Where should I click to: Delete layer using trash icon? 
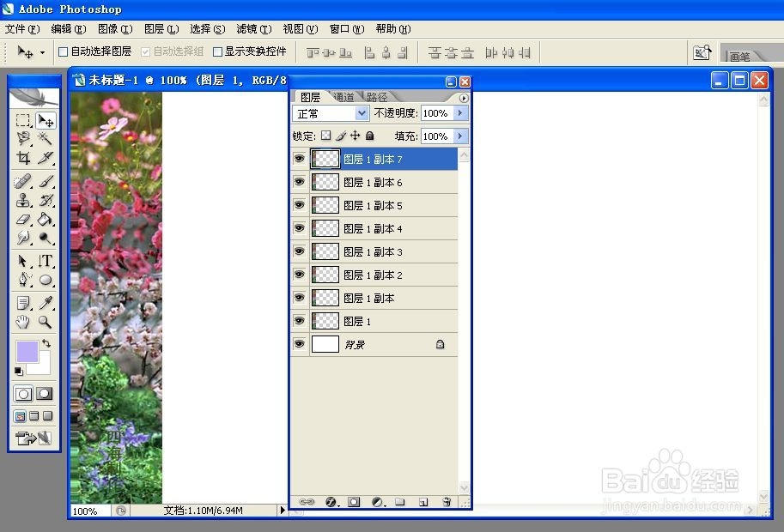(x=447, y=502)
